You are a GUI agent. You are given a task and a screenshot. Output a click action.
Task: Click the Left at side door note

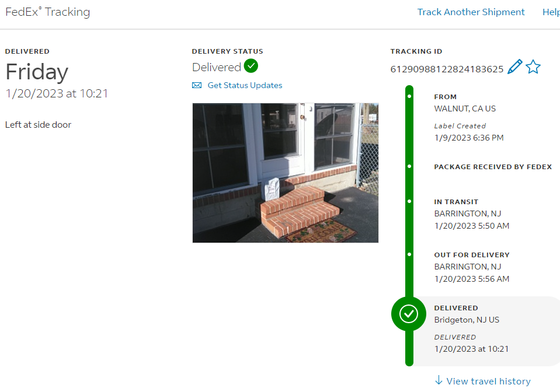tap(39, 124)
